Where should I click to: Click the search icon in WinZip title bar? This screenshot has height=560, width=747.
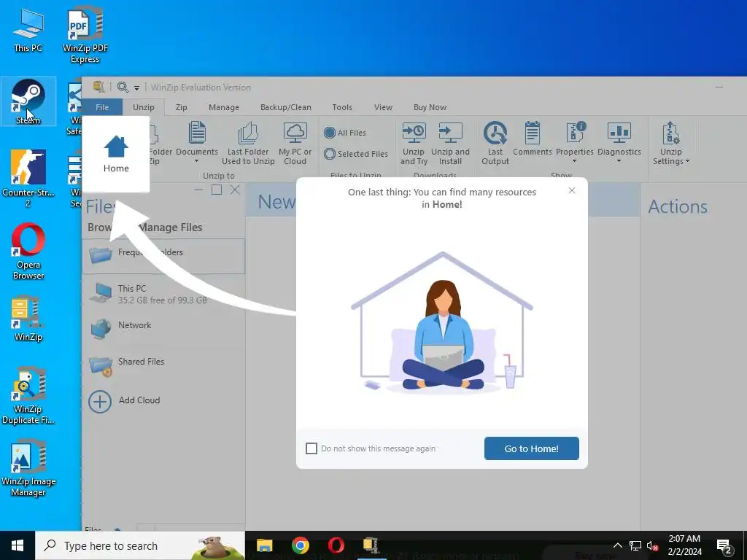(123, 87)
